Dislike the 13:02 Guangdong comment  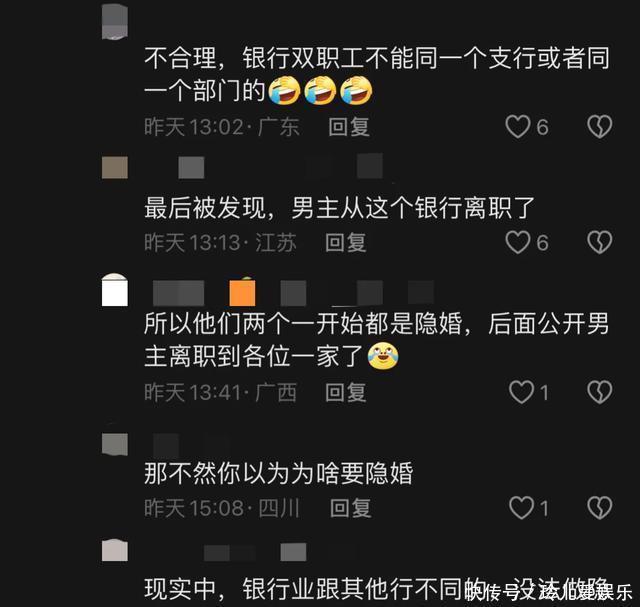click(x=599, y=126)
